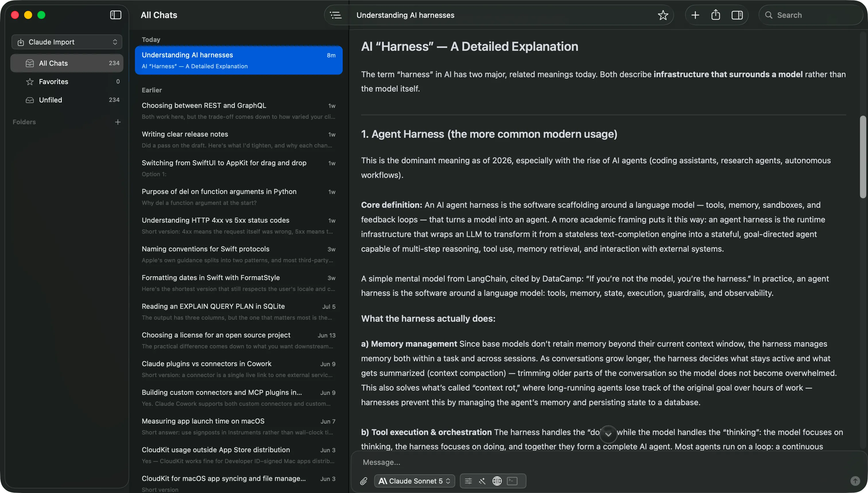Close the window with red button
The height and width of the screenshot is (493, 868).
point(15,15)
